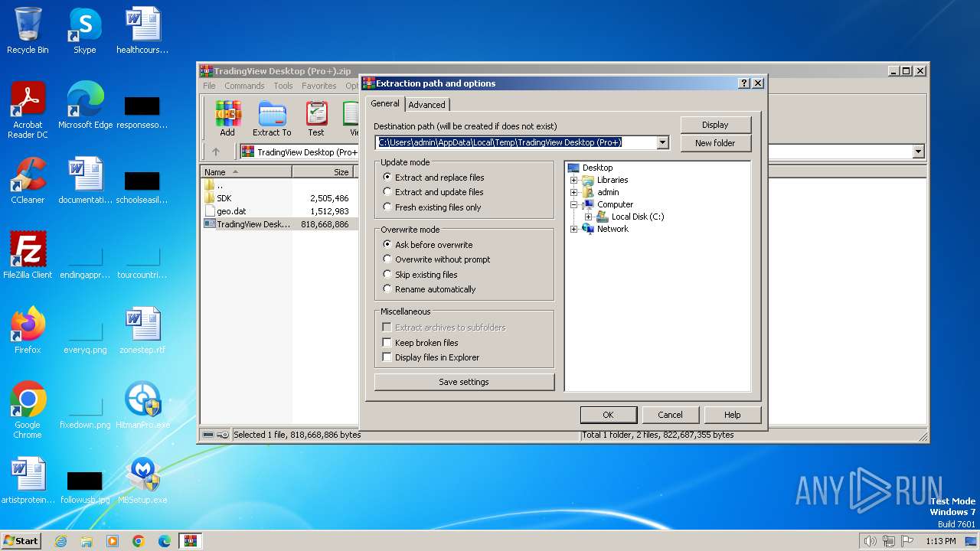Screen dimensions: 980x551
Task: Click OK to start extraction
Action: pos(608,415)
